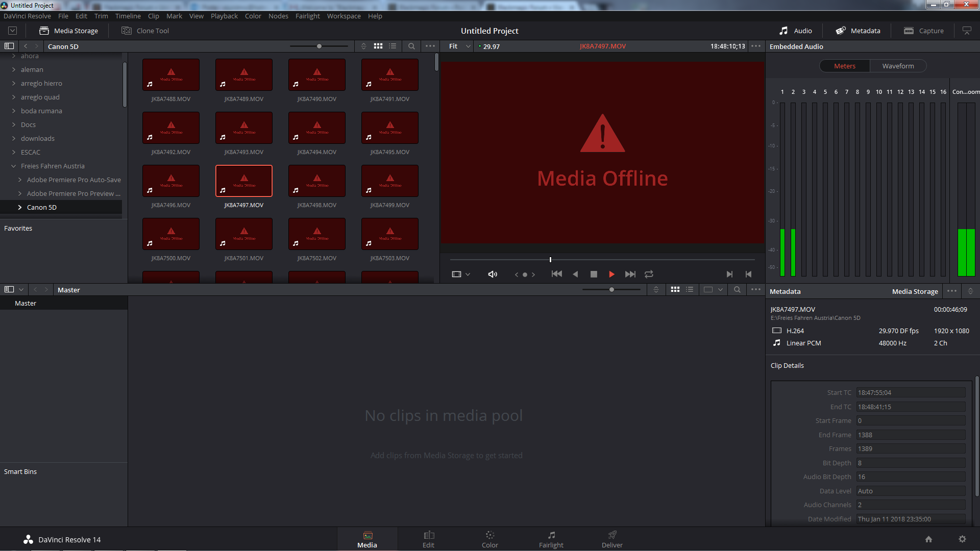The width and height of the screenshot is (980, 551).
Task: Open media storage sort order menu
Action: (363, 46)
